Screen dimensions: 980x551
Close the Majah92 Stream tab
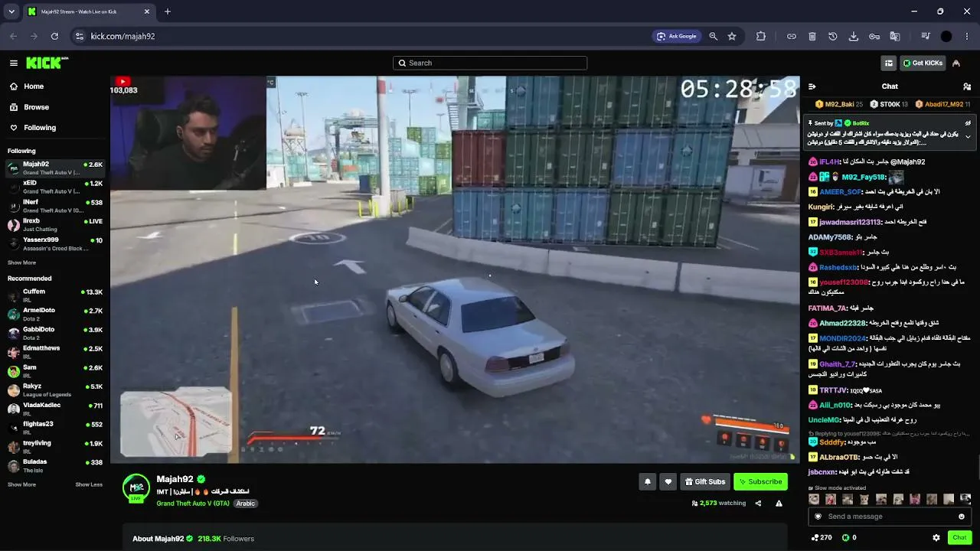(x=145, y=11)
